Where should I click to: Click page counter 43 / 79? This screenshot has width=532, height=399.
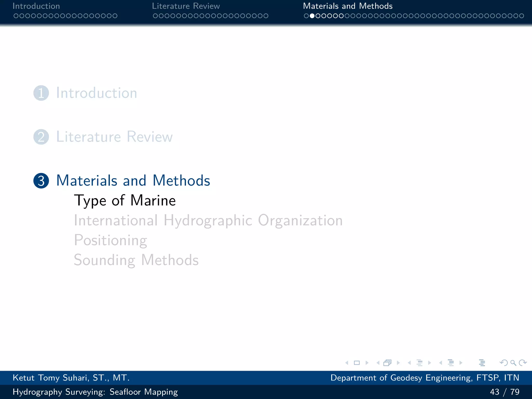point(505,392)
